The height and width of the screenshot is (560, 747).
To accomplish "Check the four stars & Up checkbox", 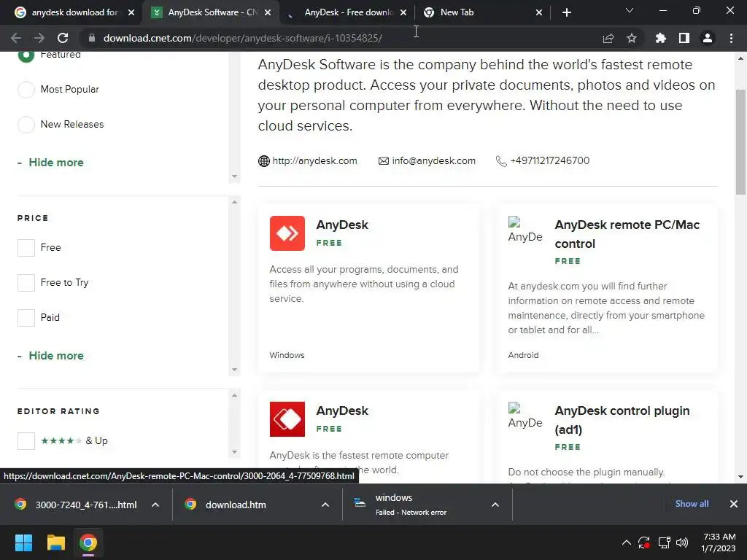I will tap(26, 441).
